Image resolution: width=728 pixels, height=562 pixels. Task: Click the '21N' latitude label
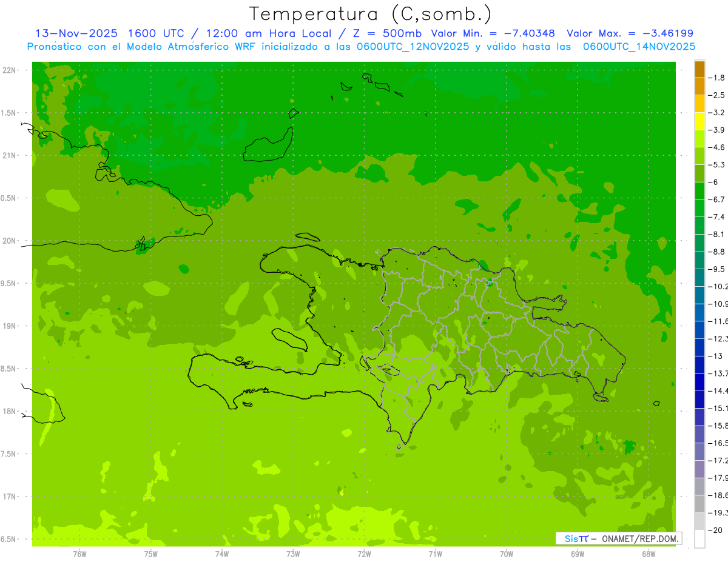coord(10,156)
